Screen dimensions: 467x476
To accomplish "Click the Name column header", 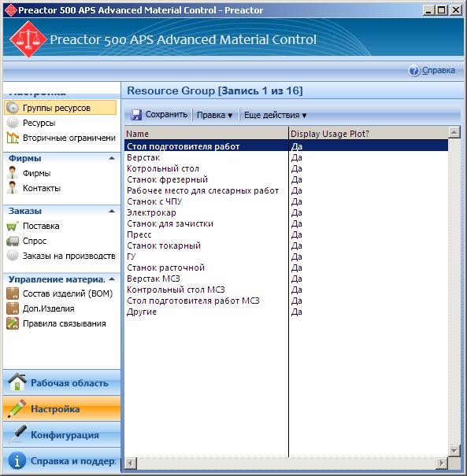I will pos(206,134).
